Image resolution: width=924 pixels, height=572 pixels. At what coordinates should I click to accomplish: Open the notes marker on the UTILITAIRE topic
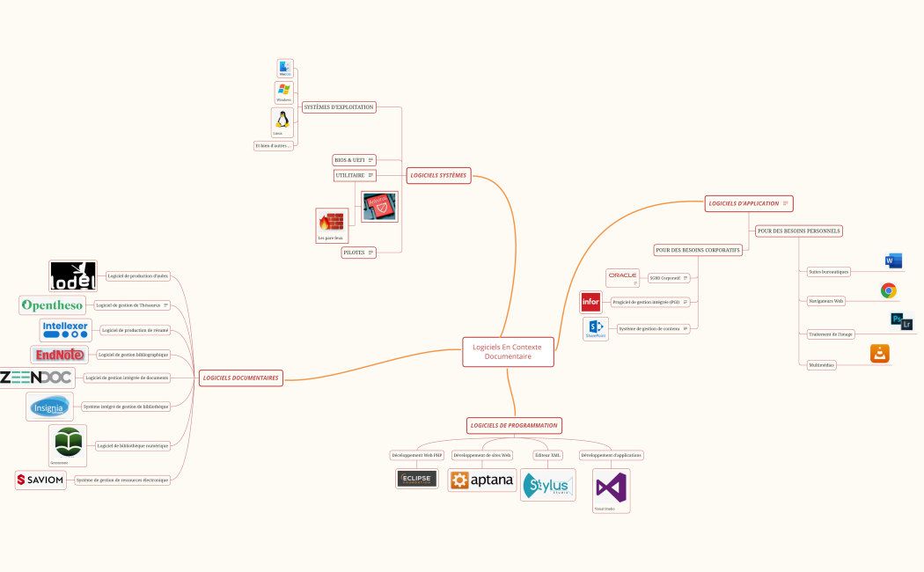coord(370,175)
